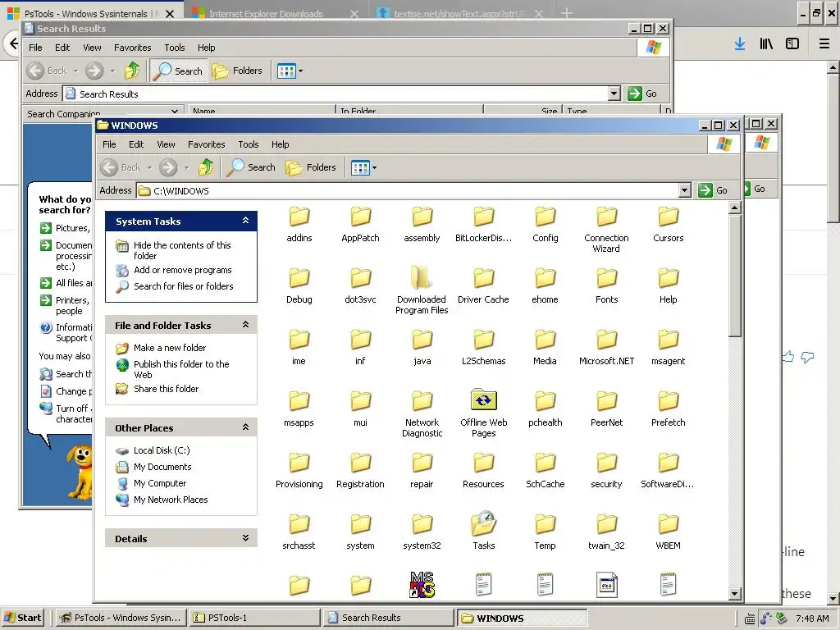Open Local Disk (C:) link
This screenshot has height=630, width=840.
point(162,450)
